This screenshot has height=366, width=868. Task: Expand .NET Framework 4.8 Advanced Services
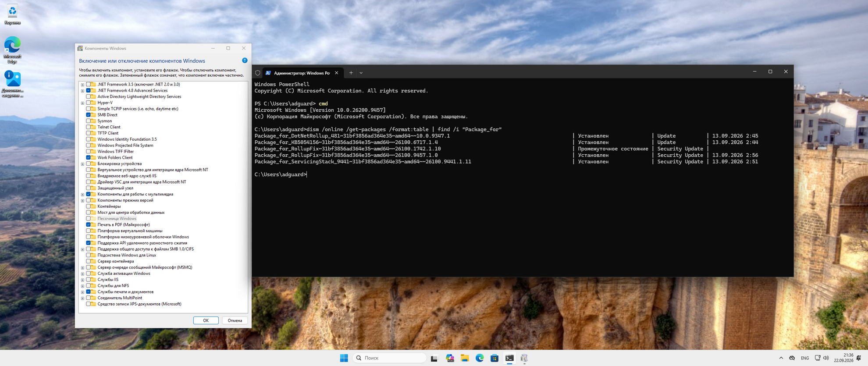[x=82, y=91]
